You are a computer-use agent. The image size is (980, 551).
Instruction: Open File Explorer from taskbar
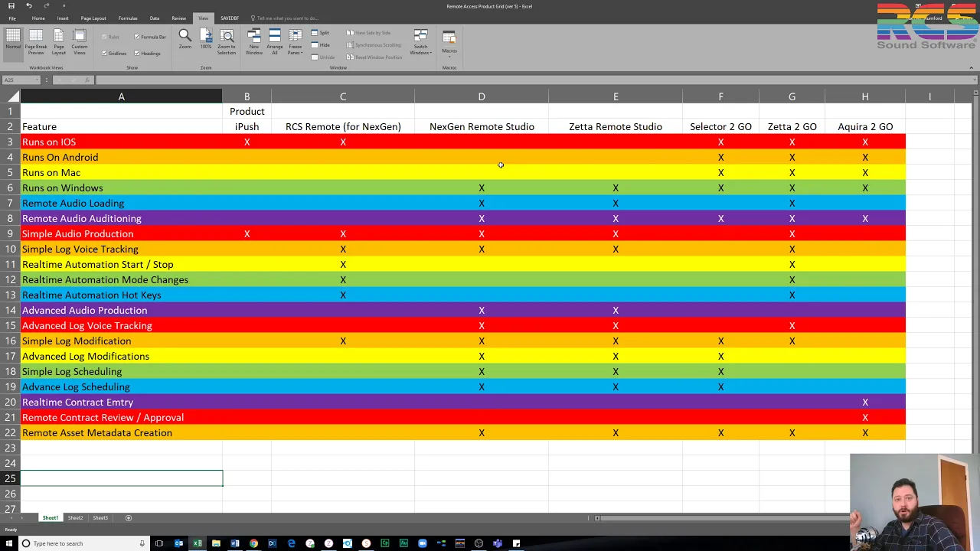216,543
